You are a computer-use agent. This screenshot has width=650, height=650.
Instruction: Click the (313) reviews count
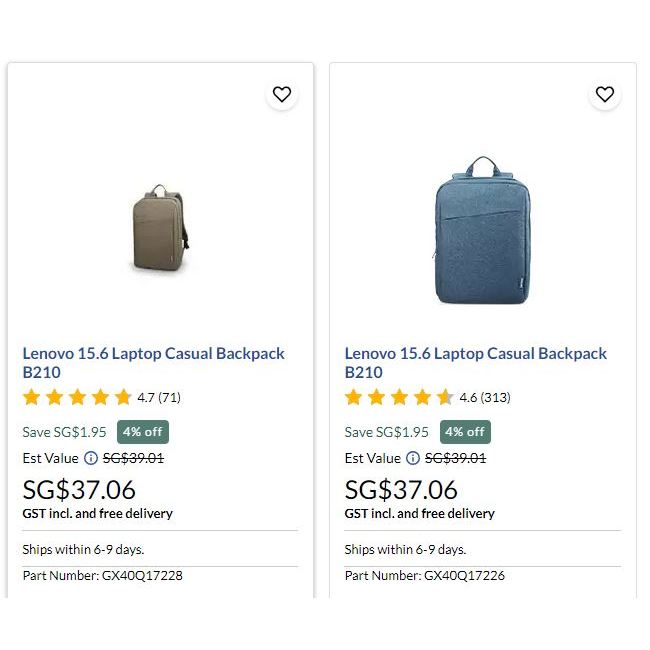click(495, 397)
